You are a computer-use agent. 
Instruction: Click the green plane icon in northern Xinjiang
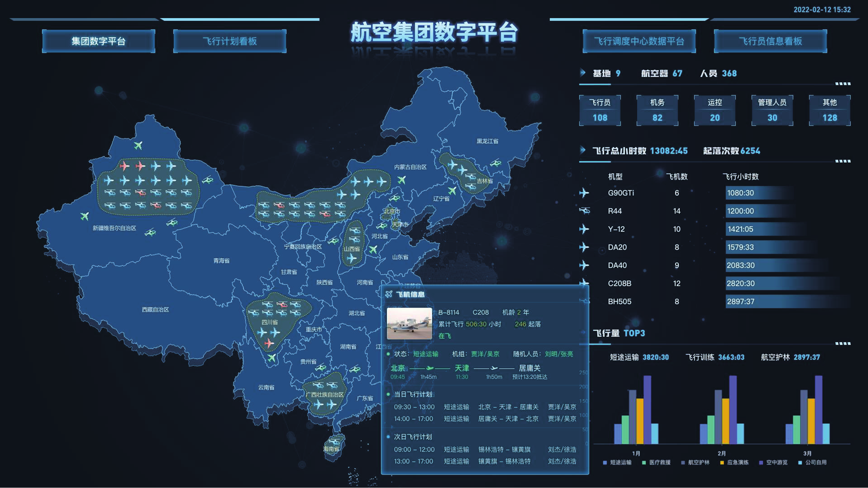tap(138, 145)
